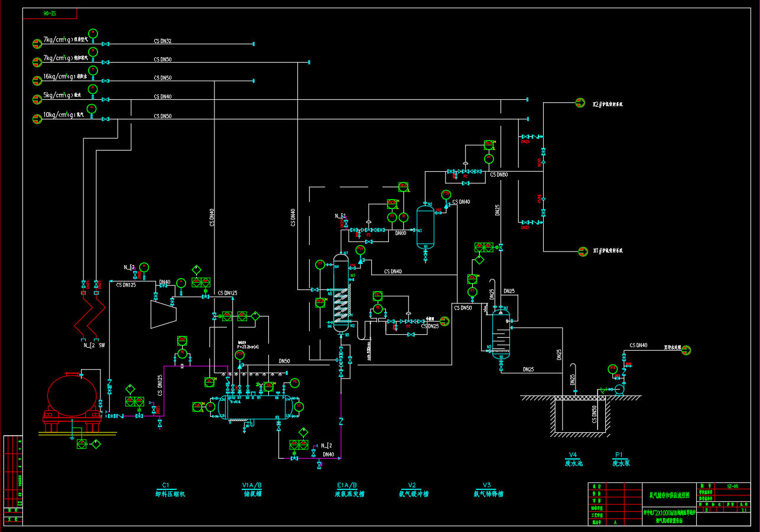Click the 16kg/cm² inlet arrow connector

[37, 80]
